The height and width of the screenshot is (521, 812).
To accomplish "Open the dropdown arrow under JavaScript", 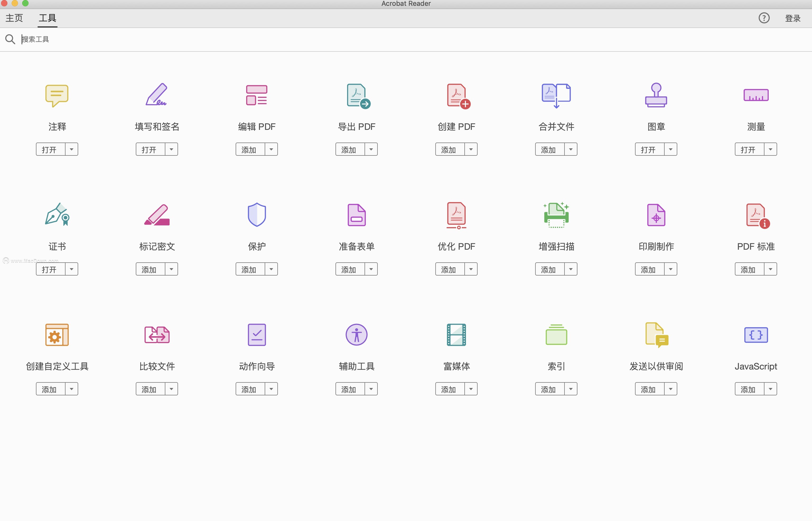I will click(770, 389).
